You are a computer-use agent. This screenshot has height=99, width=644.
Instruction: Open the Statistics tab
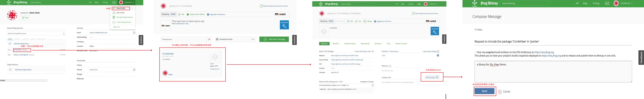pos(378,44)
